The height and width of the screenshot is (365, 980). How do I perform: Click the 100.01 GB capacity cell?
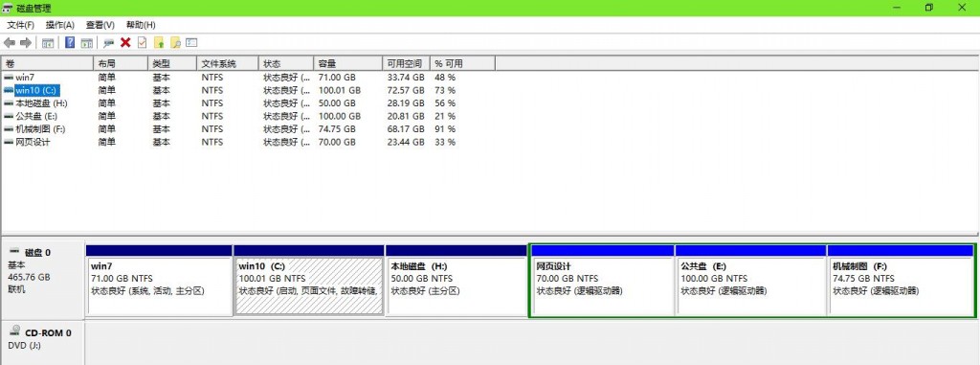pyautogui.click(x=340, y=90)
